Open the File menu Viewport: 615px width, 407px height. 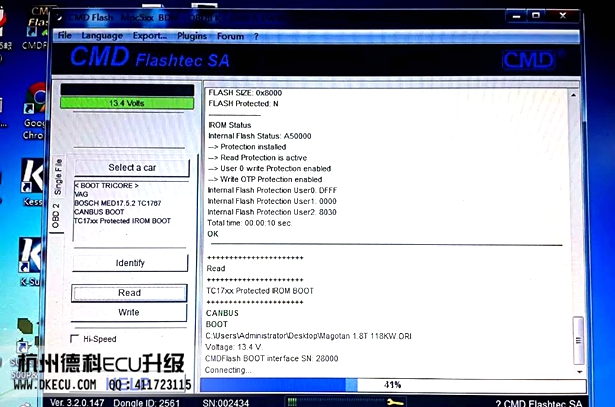[65, 36]
